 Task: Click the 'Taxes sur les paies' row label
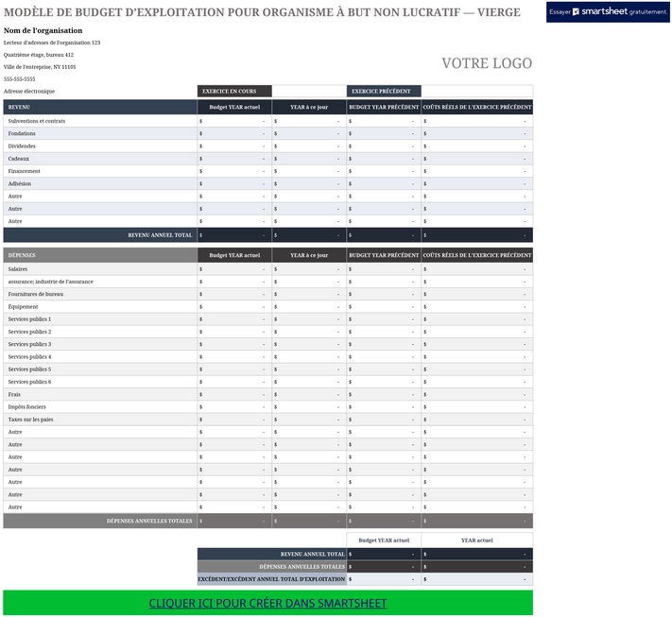click(31, 420)
